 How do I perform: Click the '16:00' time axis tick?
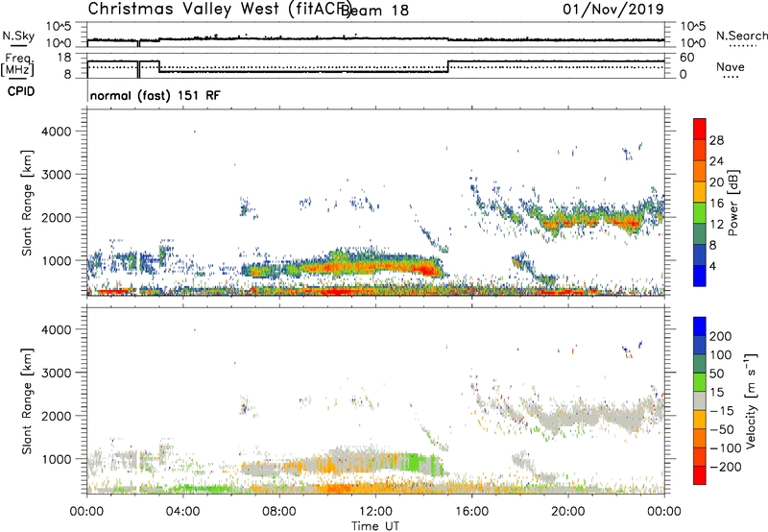pos(471,512)
